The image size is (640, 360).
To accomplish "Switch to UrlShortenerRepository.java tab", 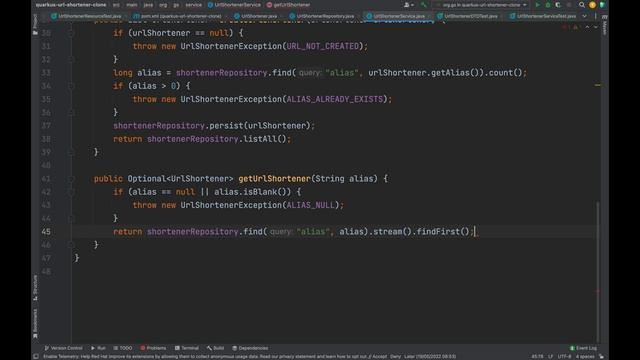I will [322, 16].
